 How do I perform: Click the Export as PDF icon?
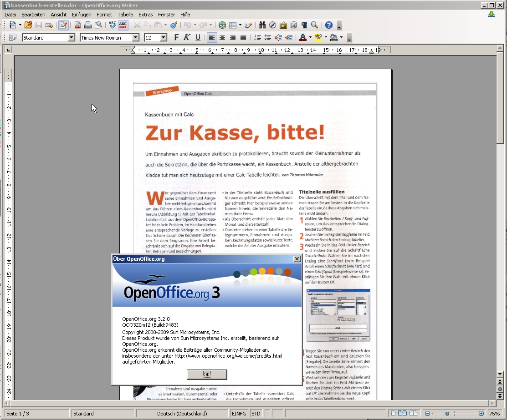coord(77,25)
